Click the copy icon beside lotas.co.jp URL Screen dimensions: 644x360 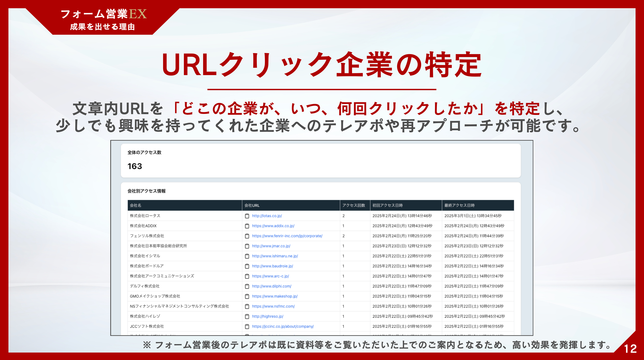click(x=247, y=216)
